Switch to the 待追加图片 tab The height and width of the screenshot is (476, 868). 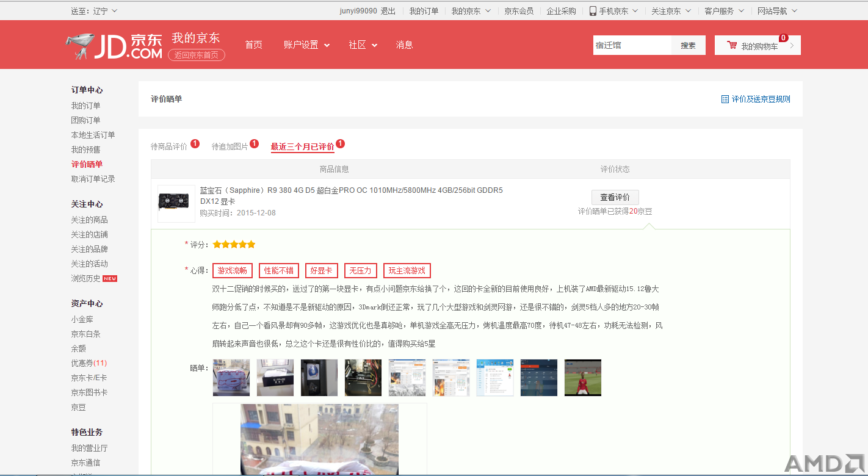point(230,146)
